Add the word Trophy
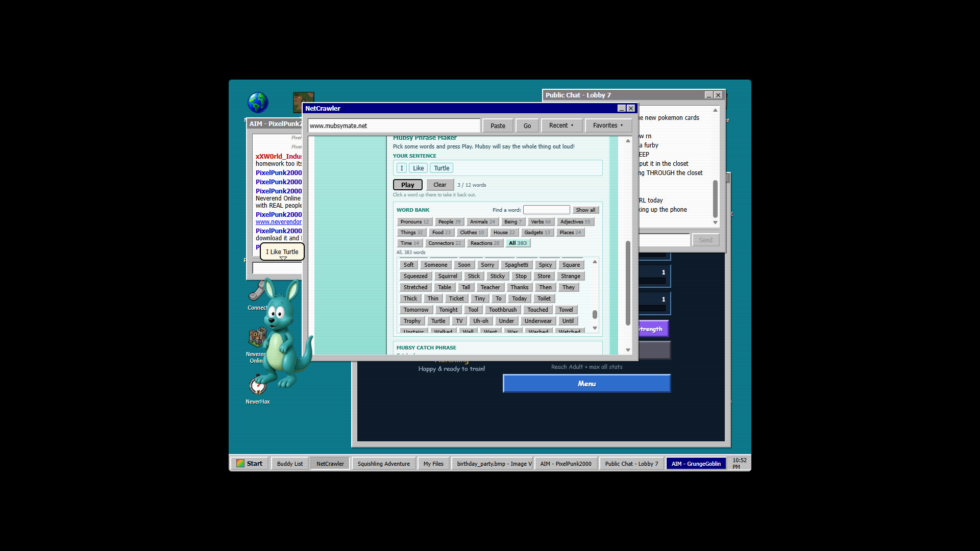Screen dimensions: 980x551 pos(412,321)
